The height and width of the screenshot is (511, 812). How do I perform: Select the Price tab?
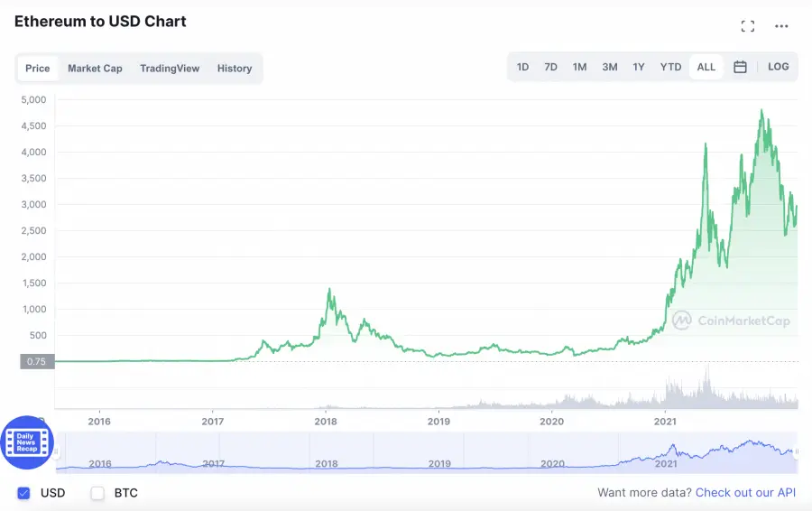click(x=38, y=69)
